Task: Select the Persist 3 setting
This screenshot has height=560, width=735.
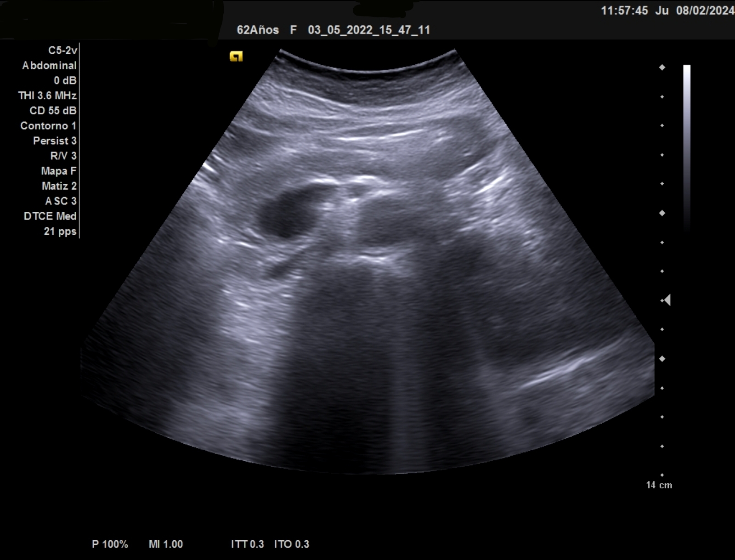Action: pos(55,141)
